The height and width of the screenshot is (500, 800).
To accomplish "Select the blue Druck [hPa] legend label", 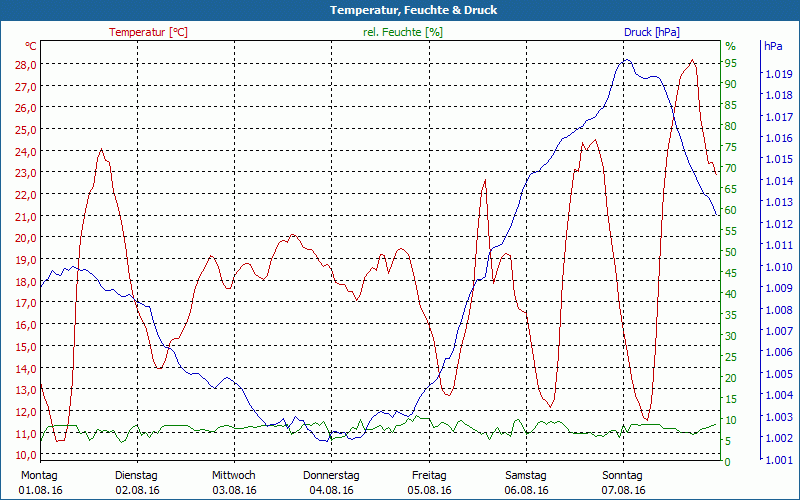I will click(651, 32).
